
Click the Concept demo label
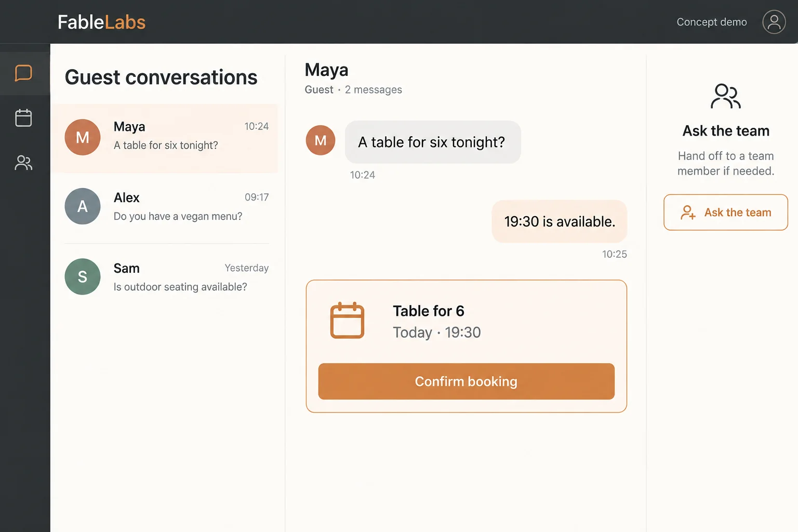point(712,22)
